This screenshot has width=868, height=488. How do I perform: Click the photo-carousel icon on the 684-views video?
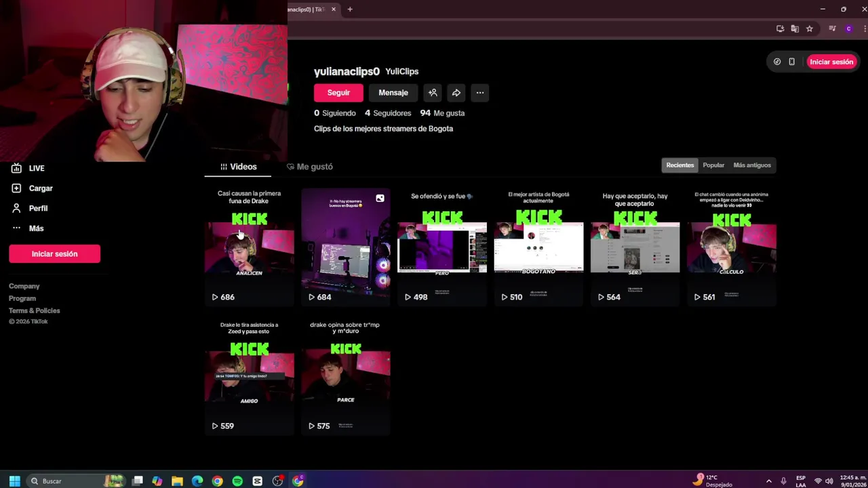(x=380, y=198)
